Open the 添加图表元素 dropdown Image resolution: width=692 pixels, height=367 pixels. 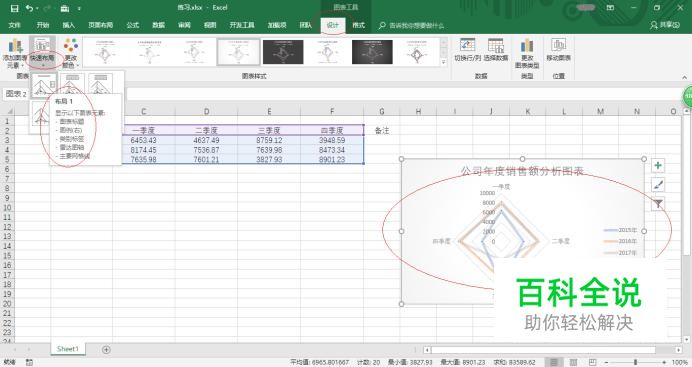pos(15,53)
